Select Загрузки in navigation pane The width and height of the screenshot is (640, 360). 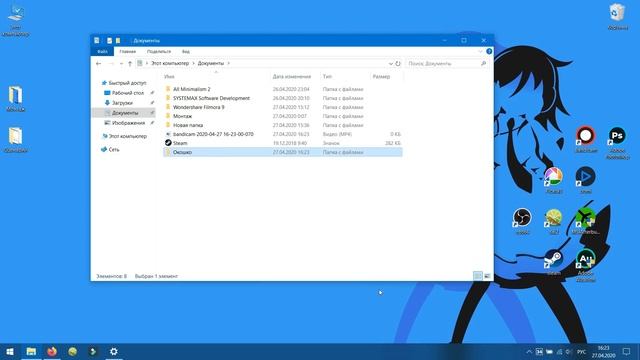[122, 103]
